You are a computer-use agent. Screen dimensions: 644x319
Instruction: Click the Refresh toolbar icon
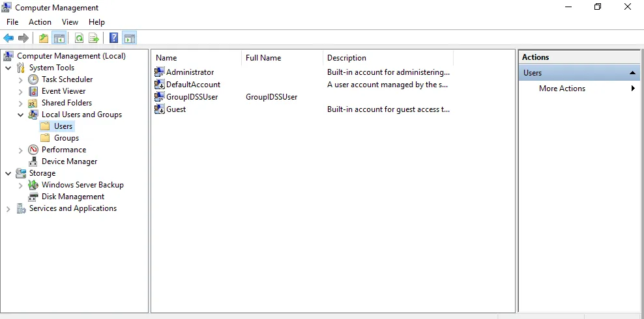tap(80, 38)
